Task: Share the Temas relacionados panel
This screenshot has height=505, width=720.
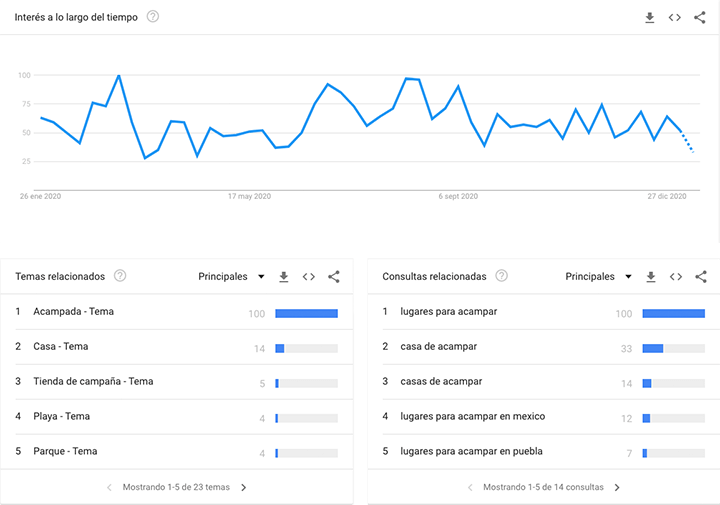Action: coord(334,276)
